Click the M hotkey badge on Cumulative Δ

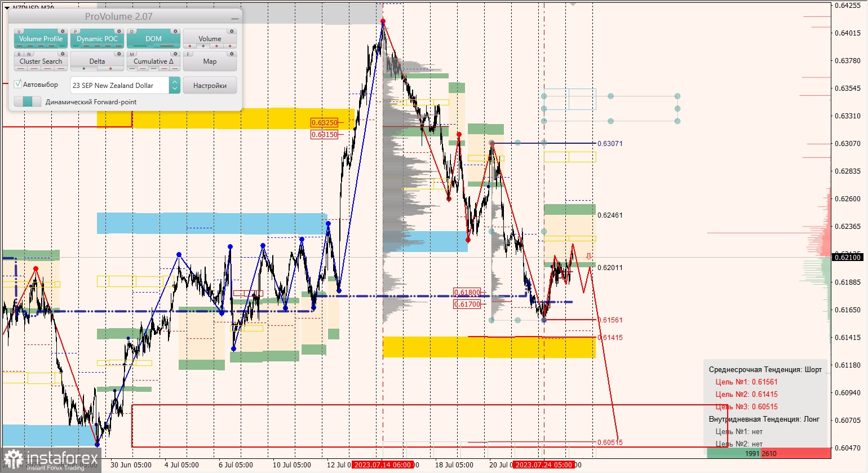(x=132, y=54)
